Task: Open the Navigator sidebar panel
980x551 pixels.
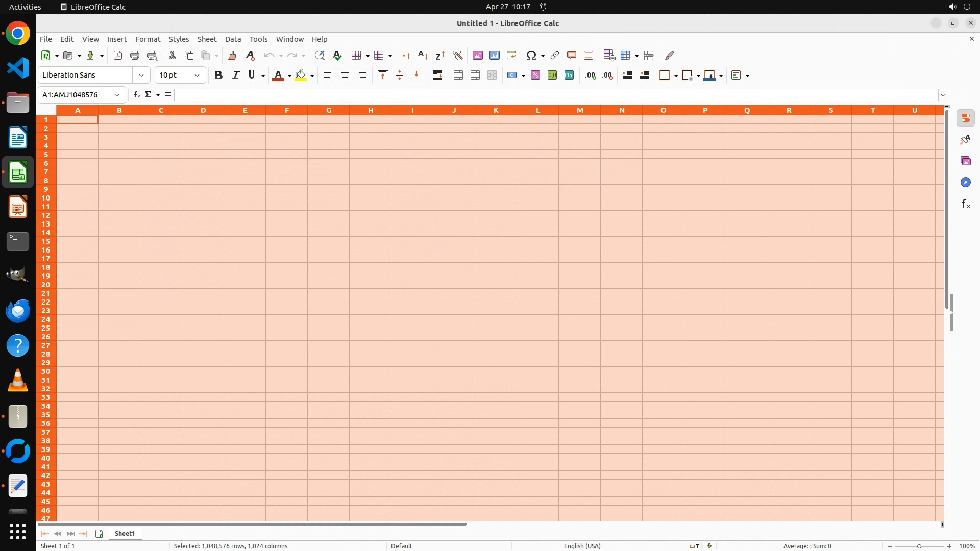Action: 965,182
